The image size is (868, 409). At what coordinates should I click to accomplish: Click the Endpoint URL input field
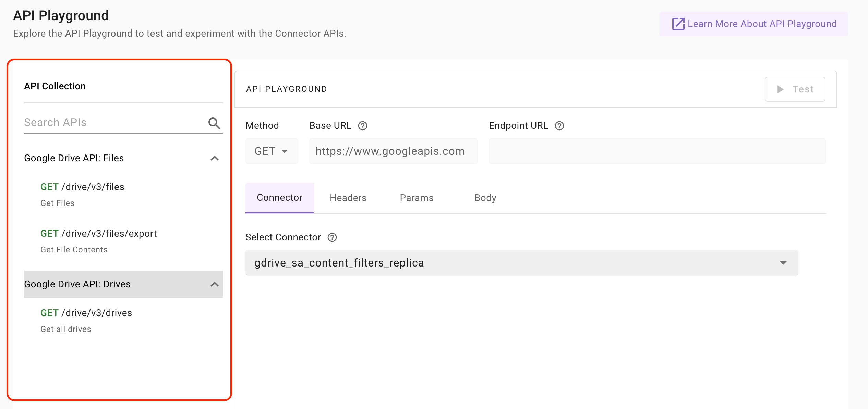tap(657, 151)
